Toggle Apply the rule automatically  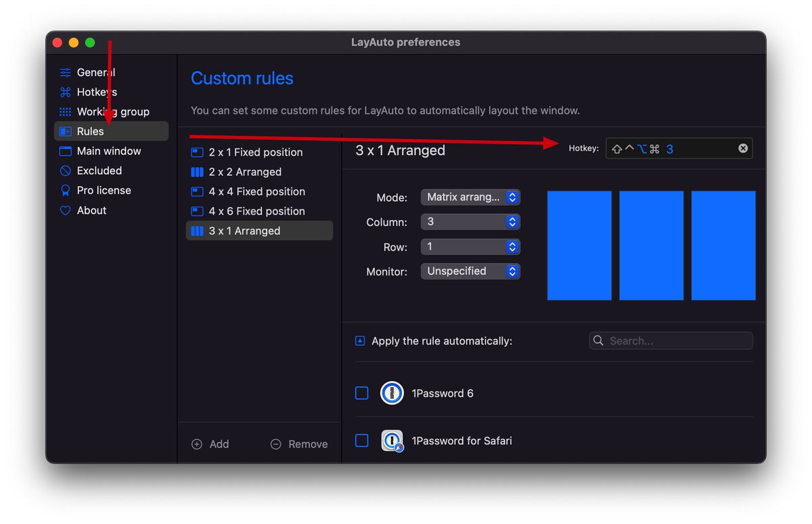(359, 341)
